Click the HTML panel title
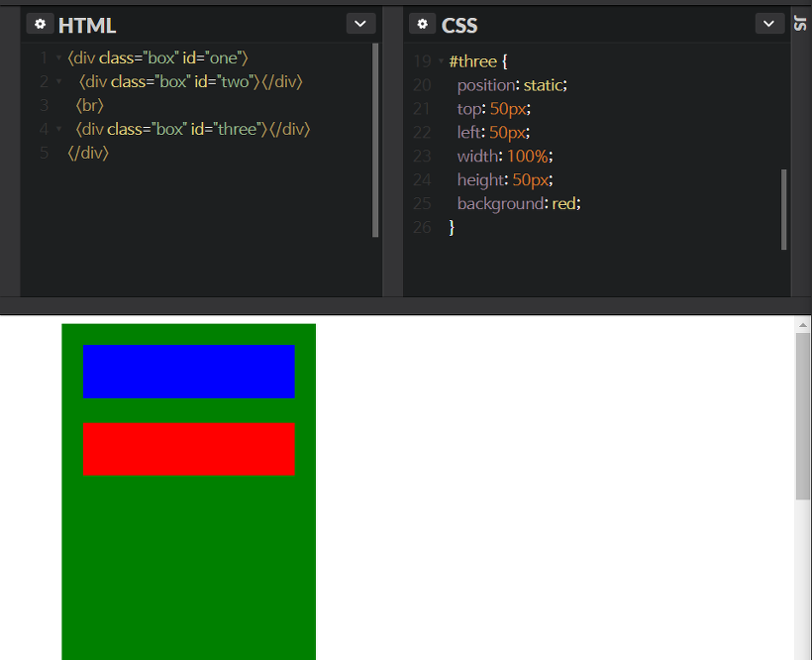The height and width of the screenshot is (660, 812). [x=87, y=25]
